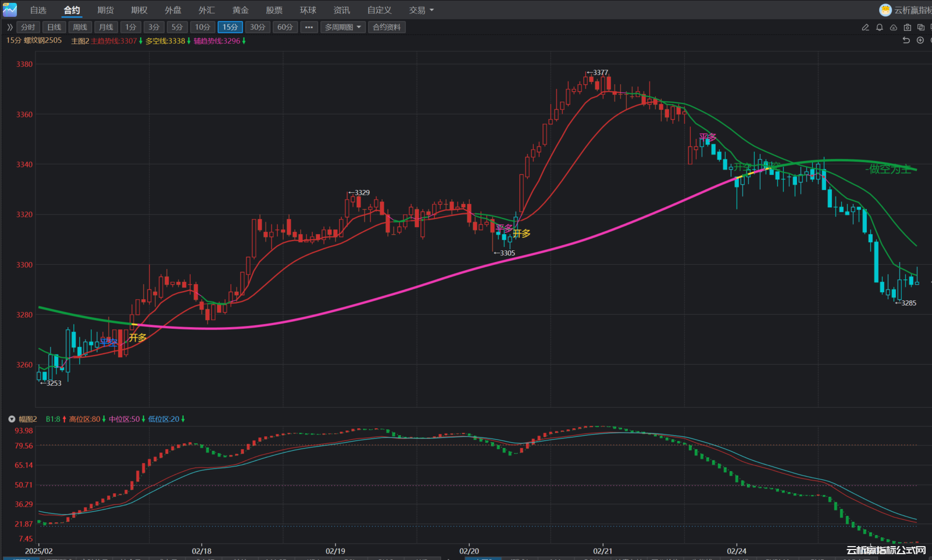Select the active 15分 period button
The height and width of the screenshot is (560, 932).
[230, 27]
